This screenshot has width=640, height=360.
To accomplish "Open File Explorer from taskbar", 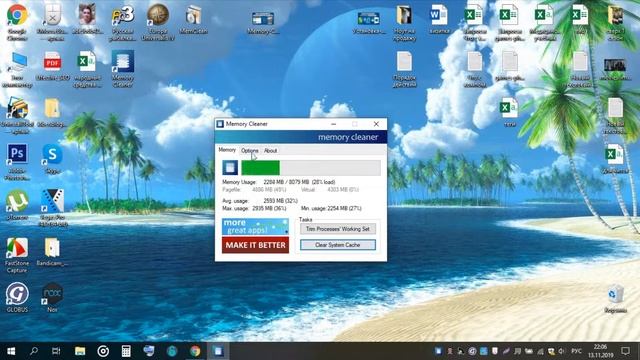I will click(80, 351).
